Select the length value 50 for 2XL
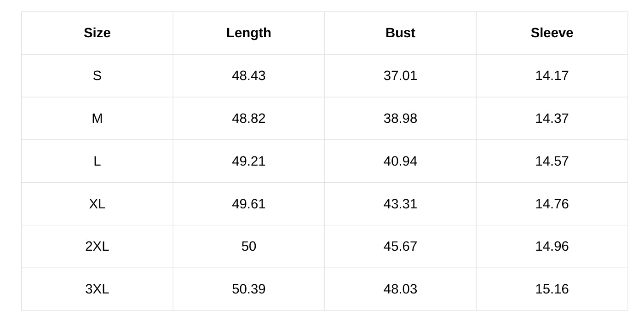Screen dimensions: 644x322 tap(248, 246)
